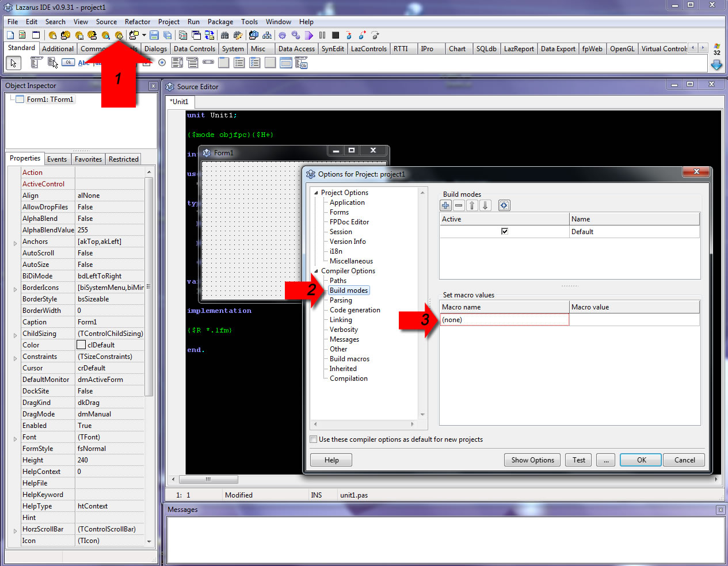This screenshot has height=566, width=728.
Task: Collapse Project Options tree node
Action: click(316, 193)
